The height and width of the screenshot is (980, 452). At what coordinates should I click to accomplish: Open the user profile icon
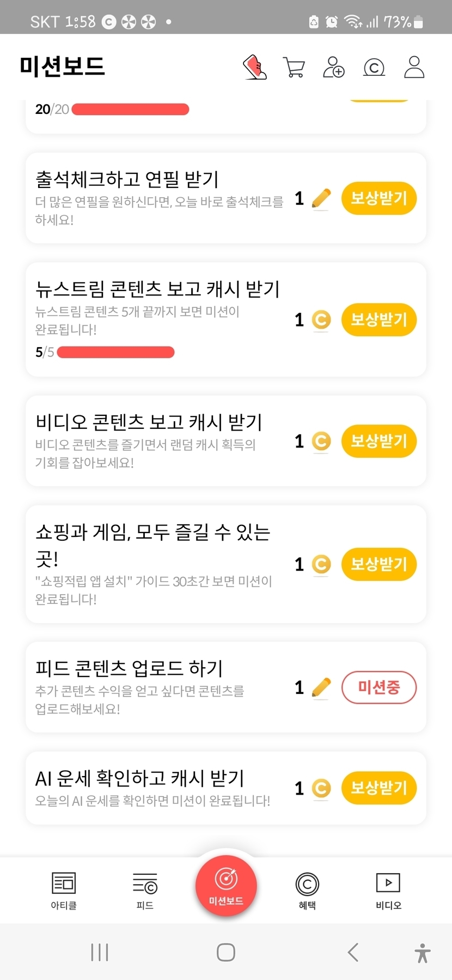tap(414, 68)
